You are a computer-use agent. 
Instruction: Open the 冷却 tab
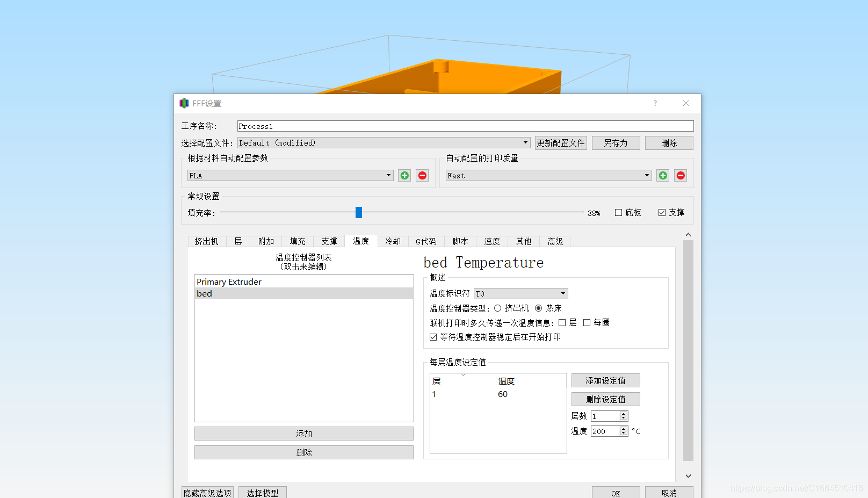click(x=393, y=242)
